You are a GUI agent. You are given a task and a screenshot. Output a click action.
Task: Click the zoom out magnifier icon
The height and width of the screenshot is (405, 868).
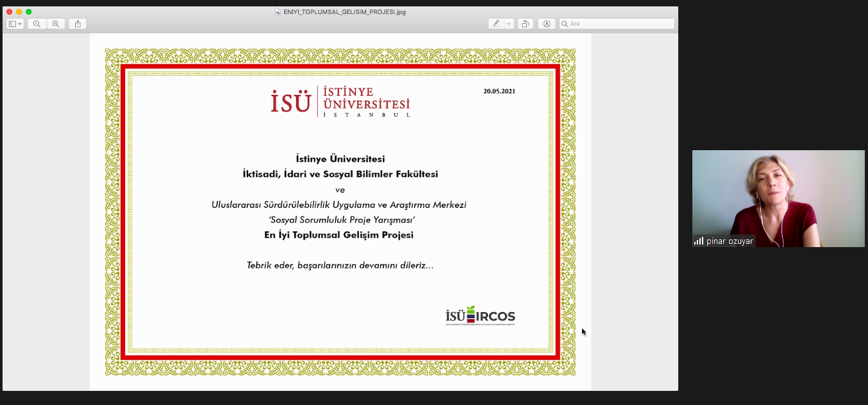(37, 24)
